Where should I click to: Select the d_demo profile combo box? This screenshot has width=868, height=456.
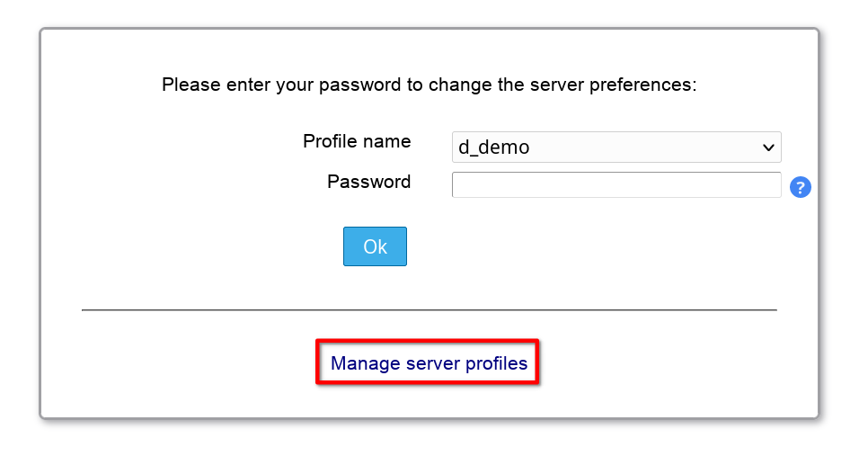(x=616, y=148)
